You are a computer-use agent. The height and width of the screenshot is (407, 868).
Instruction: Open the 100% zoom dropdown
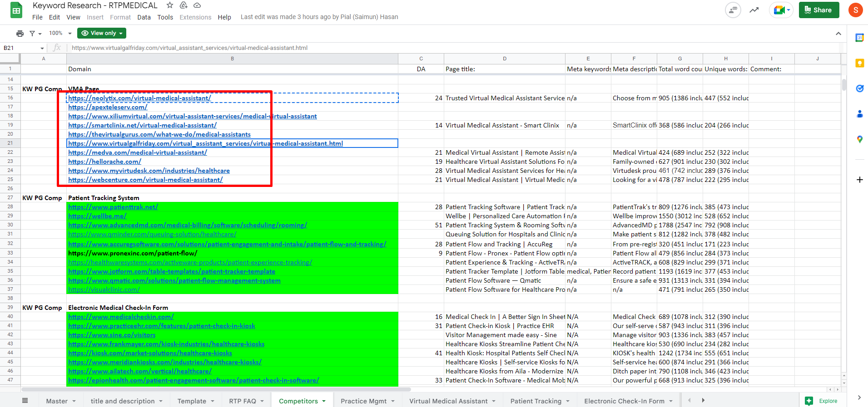pyautogui.click(x=60, y=33)
